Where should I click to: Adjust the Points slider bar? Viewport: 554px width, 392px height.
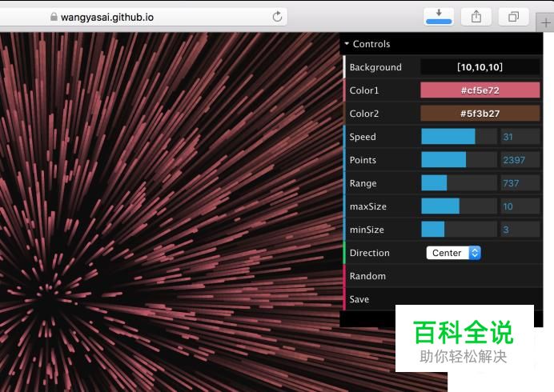459,160
